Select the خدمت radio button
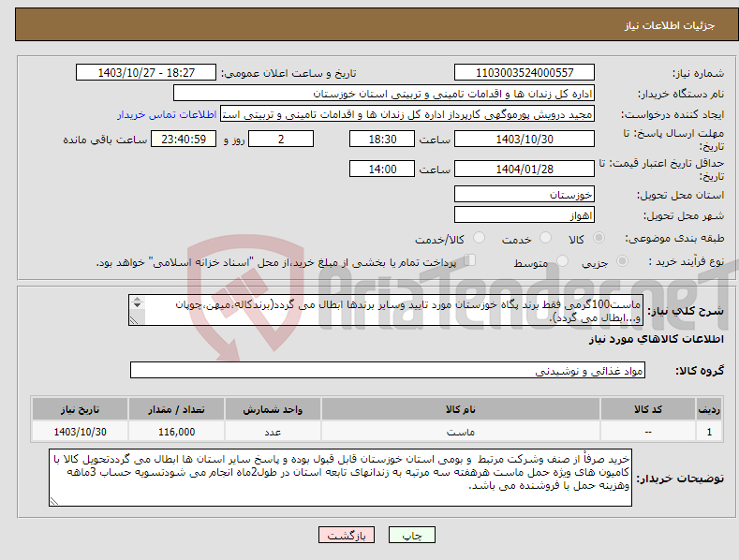 click(x=545, y=238)
